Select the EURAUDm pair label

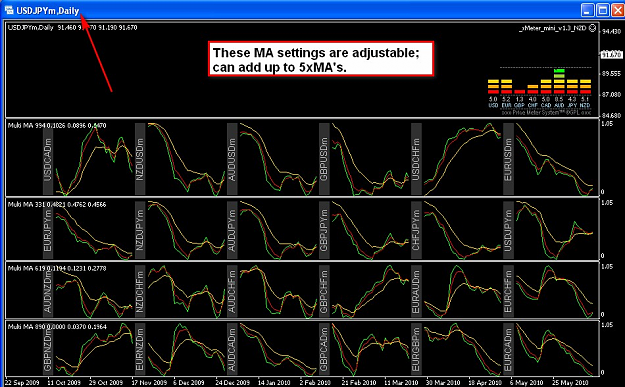tap(416, 291)
